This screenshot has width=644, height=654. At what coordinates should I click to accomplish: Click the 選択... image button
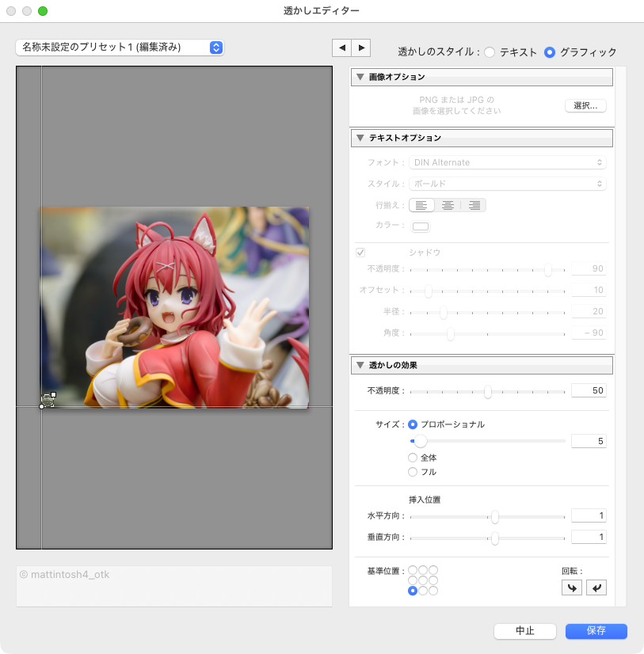pyautogui.click(x=585, y=105)
